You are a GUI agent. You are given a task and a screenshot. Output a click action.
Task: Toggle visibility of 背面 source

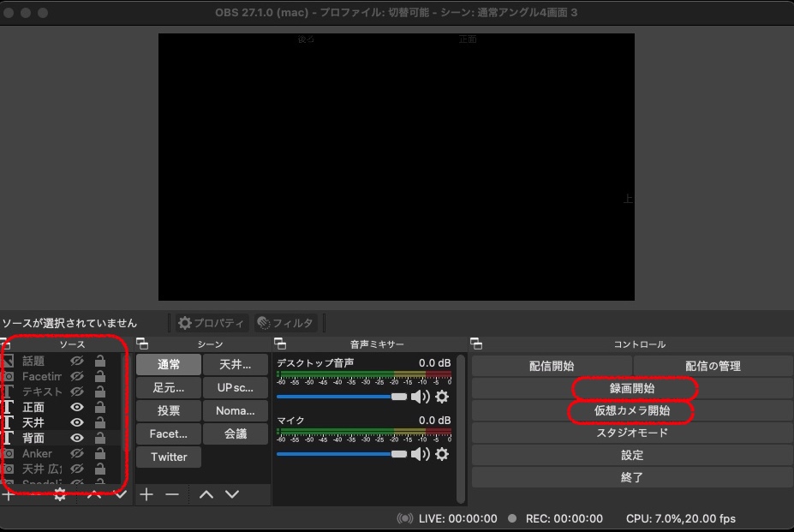77,438
